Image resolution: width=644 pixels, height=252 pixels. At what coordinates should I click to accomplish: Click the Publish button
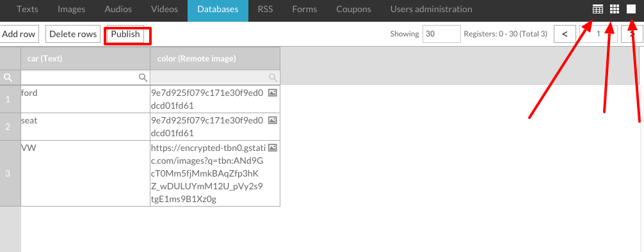tap(125, 34)
